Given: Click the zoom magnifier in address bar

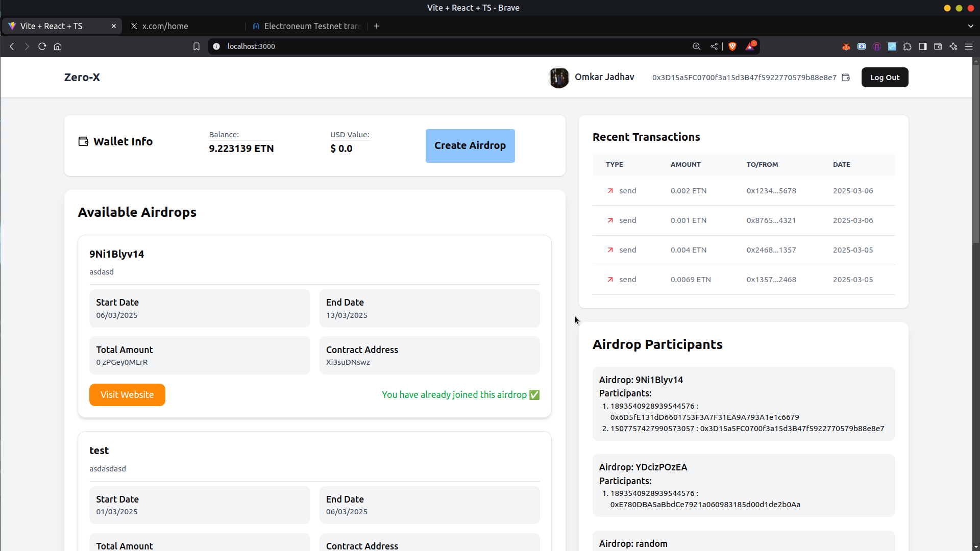Looking at the screenshot, I should coord(697,46).
